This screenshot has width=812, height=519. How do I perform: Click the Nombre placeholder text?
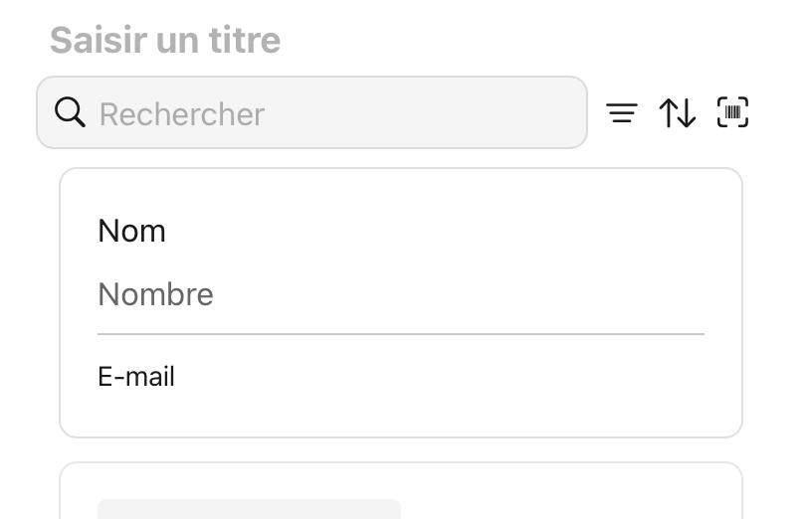click(x=156, y=295)
